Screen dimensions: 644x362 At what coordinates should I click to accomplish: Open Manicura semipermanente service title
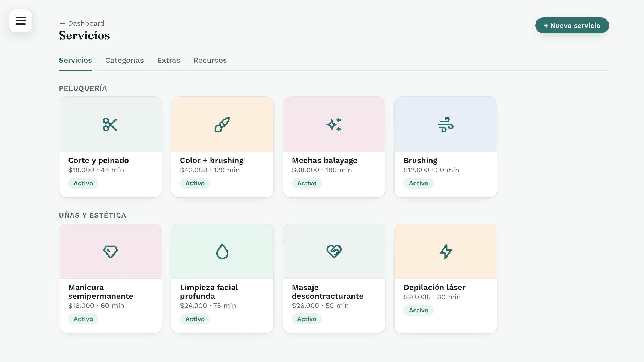coord(101,292)
